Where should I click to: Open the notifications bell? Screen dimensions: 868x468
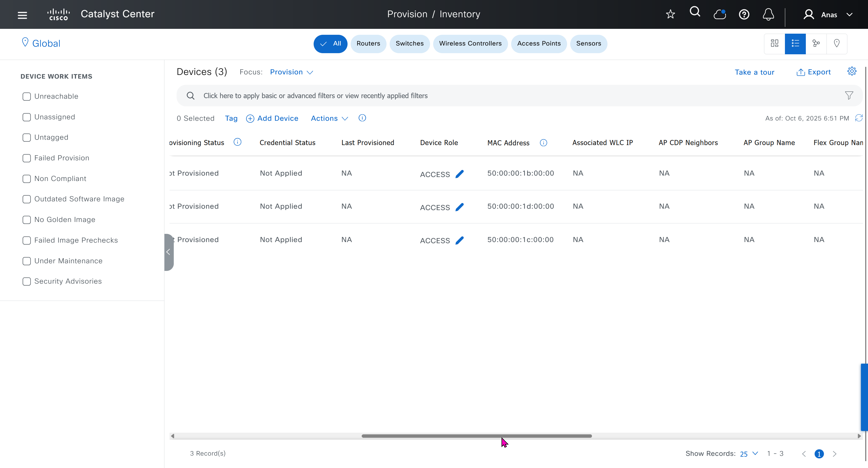pos(768,14)
